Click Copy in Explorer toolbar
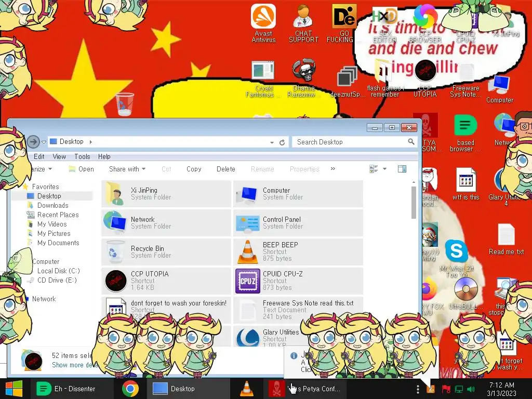This screenshot has width=532, height=399. pyautogui.click(x=194, y=169)
